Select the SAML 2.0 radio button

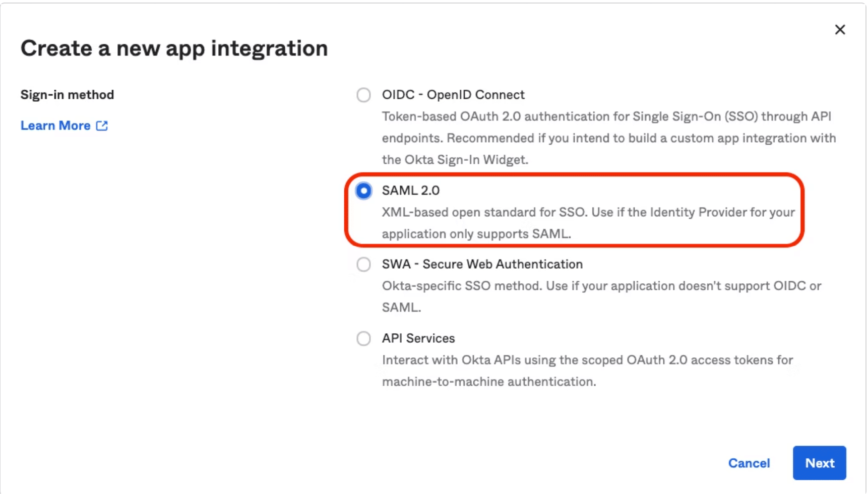[x=363, y=191]
